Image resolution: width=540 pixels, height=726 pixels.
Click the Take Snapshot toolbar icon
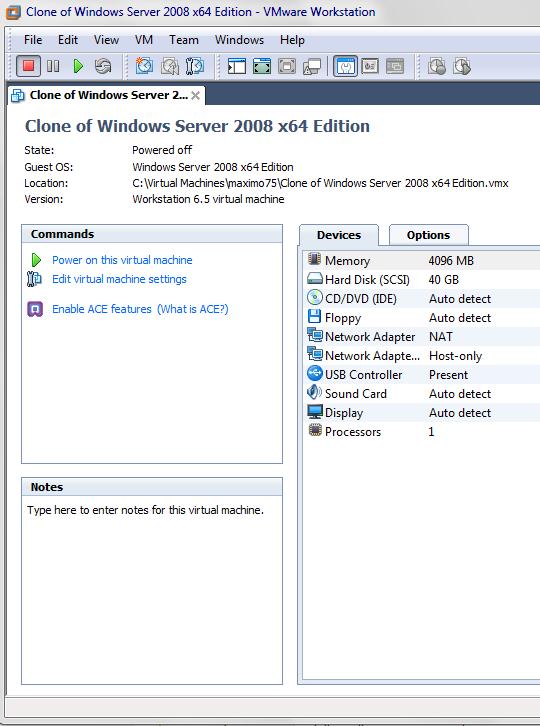[144, 66]
